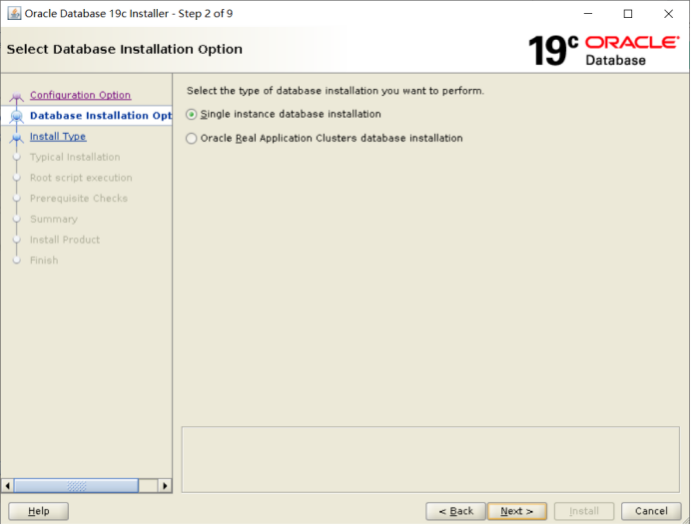Screen dimensions: 692x526
Task: Select Database Installation Option step in sidebar
Action: [x=101, y=116]
